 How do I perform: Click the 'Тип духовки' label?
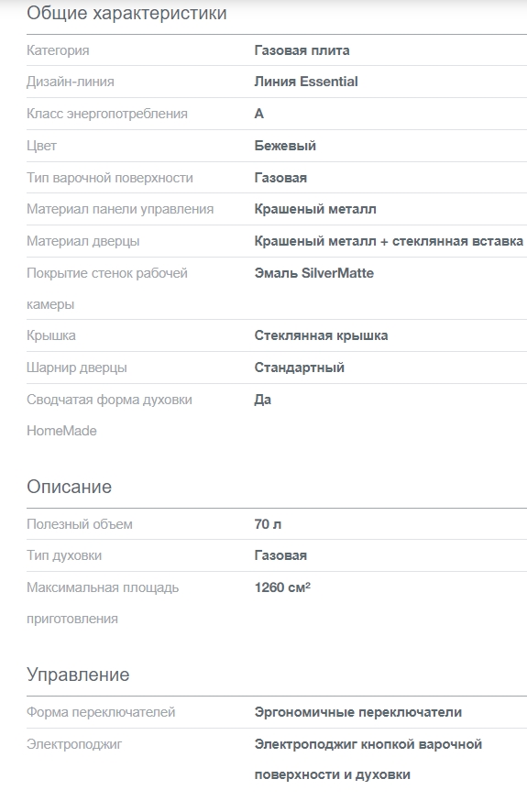point(64,555)
